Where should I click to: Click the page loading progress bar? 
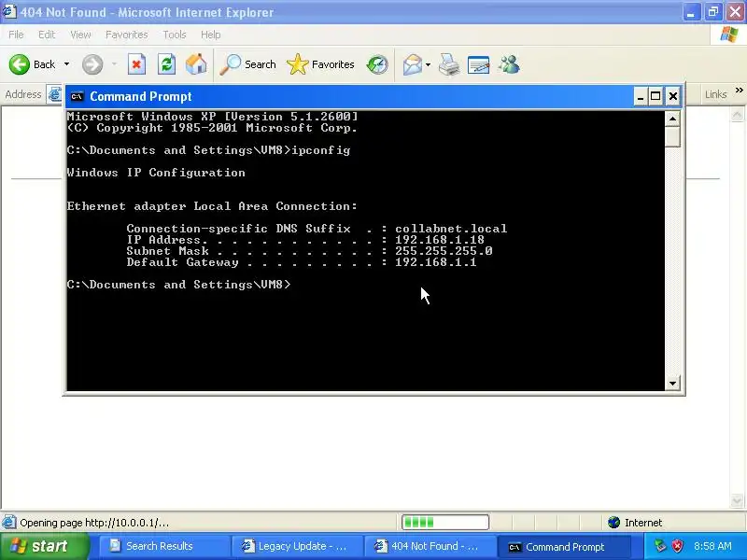[445, 523]
